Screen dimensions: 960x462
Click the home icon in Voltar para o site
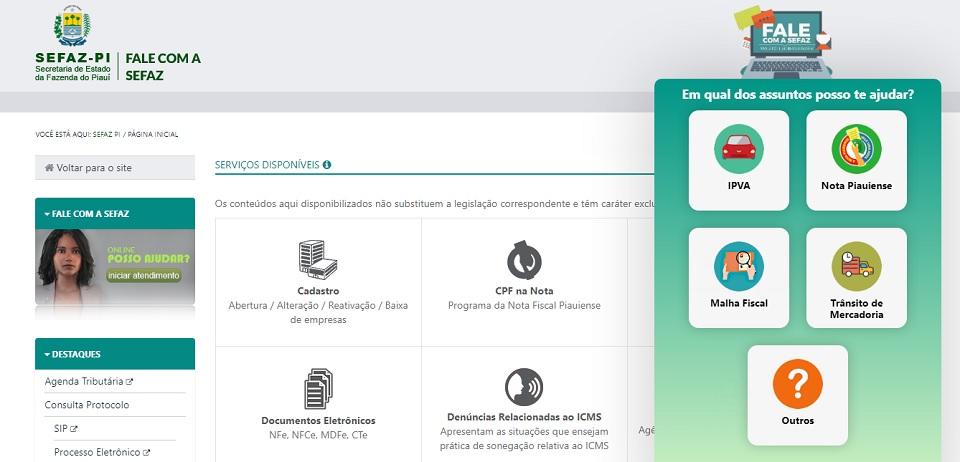click(x=49, y=168)
